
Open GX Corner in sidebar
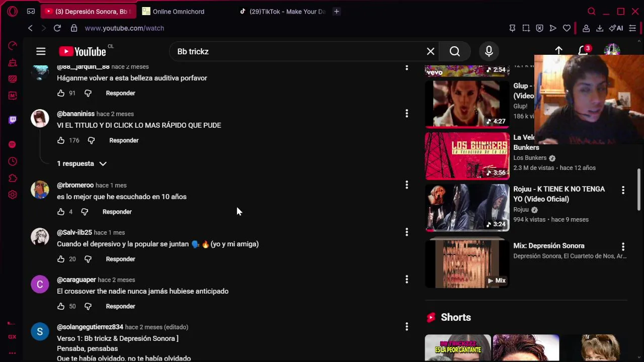coord(12,337)
